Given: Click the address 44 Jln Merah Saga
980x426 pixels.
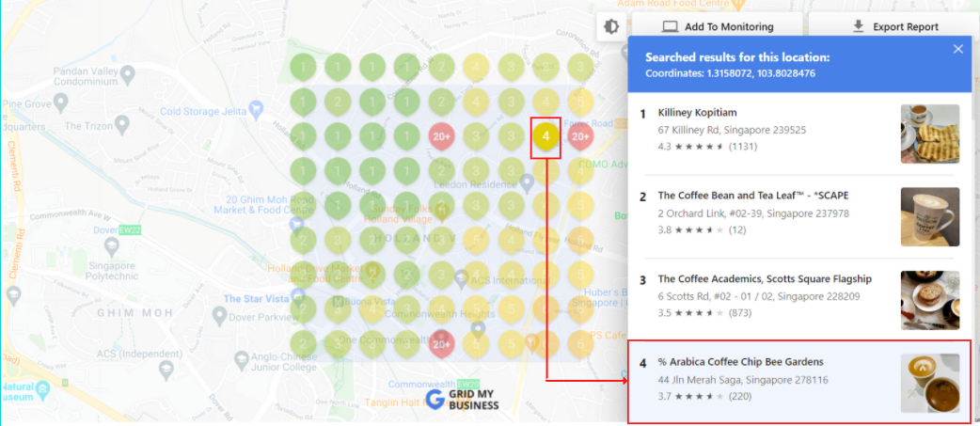Looking at the screenshot, I should click(x=742, y=380).
